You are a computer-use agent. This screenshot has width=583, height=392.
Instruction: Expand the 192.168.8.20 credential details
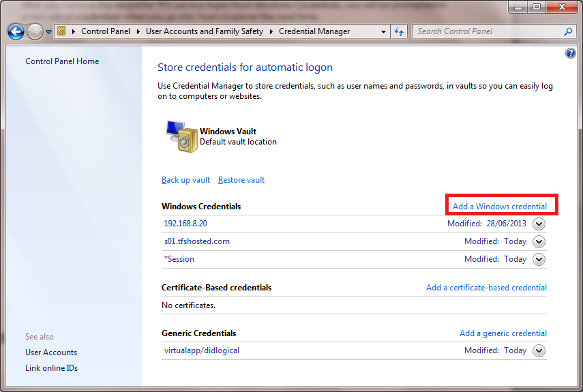pyautogui.click(x=539, y=224)
